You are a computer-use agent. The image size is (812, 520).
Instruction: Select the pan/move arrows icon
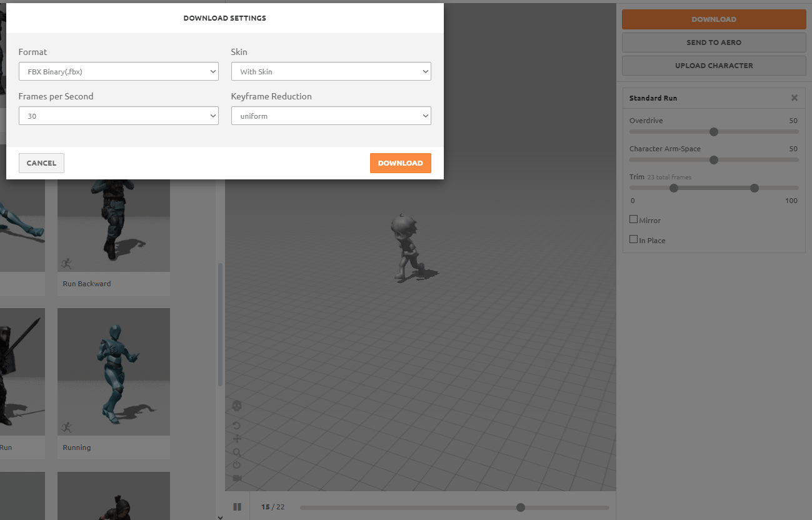pos(237,439)
